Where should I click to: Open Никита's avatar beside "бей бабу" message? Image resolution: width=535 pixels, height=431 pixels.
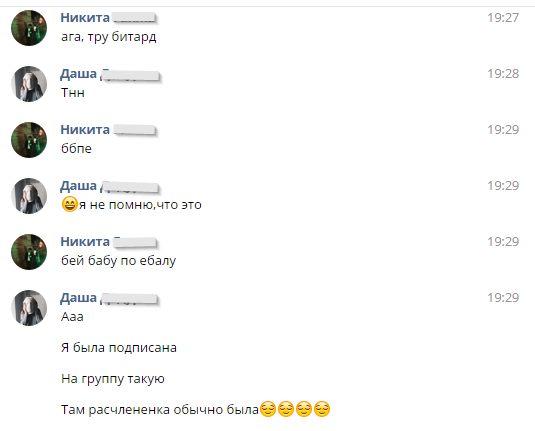coord(29,252)
